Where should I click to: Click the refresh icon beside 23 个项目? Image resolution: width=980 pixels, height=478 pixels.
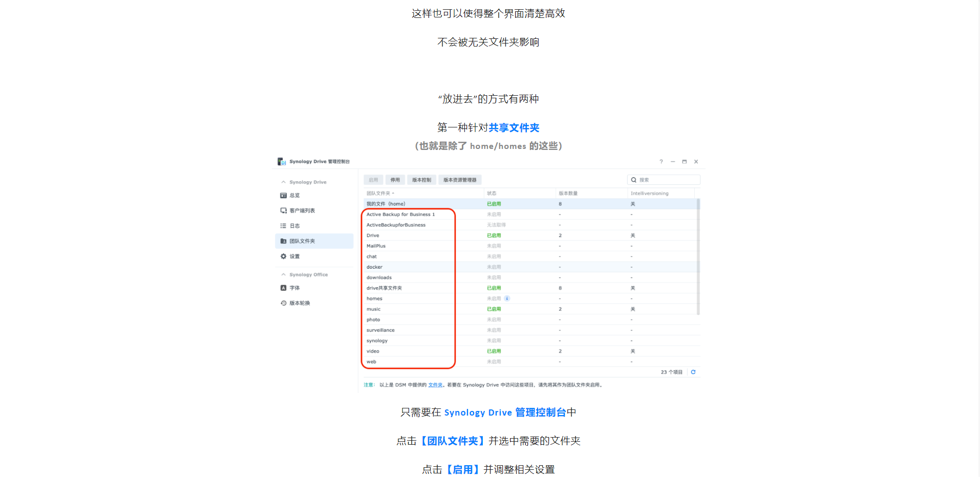[x=693, y=372]
